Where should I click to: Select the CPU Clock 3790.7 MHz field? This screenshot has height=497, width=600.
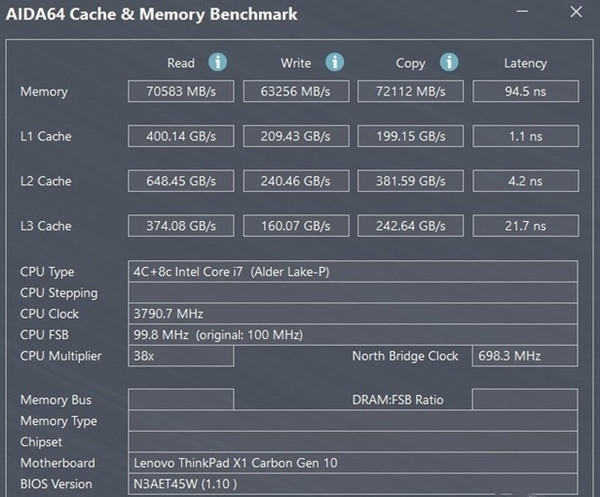(353, 314)
